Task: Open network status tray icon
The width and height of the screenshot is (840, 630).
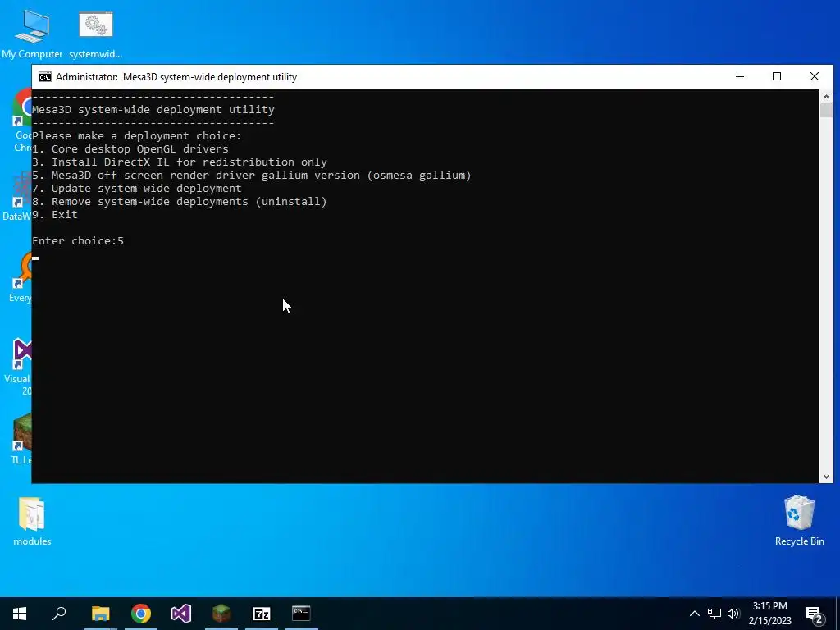Action: 714,614
